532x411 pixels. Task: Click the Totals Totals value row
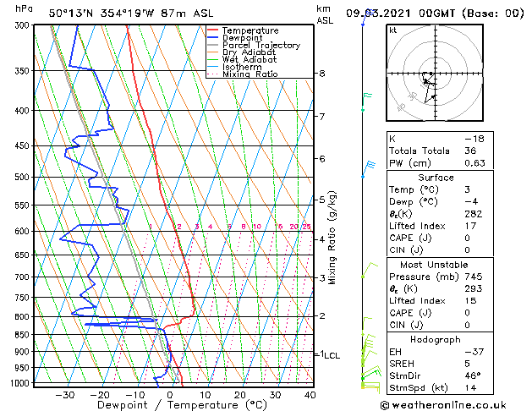click(440, 151)
